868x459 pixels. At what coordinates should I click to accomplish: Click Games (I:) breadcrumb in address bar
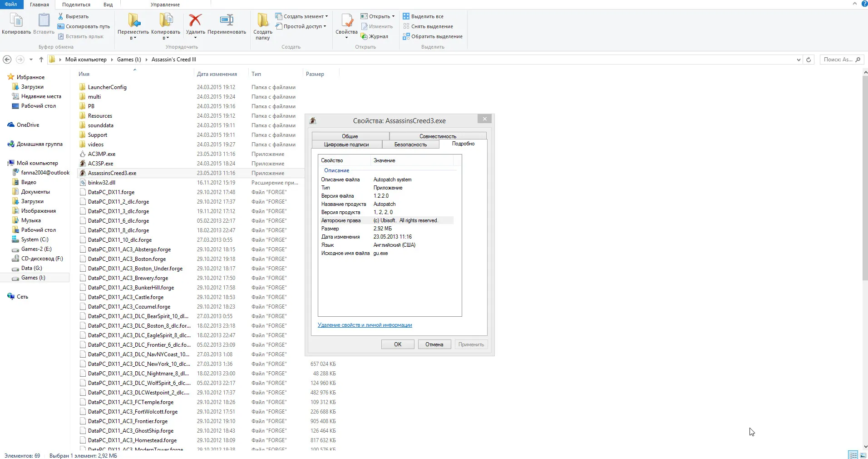[129, 60]
